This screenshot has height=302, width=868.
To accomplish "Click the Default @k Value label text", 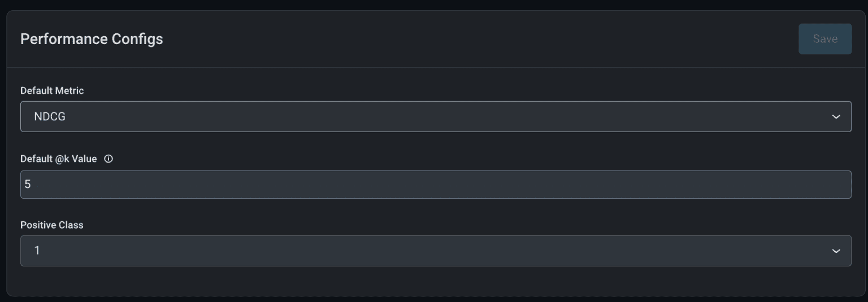I will pos(58,159).
